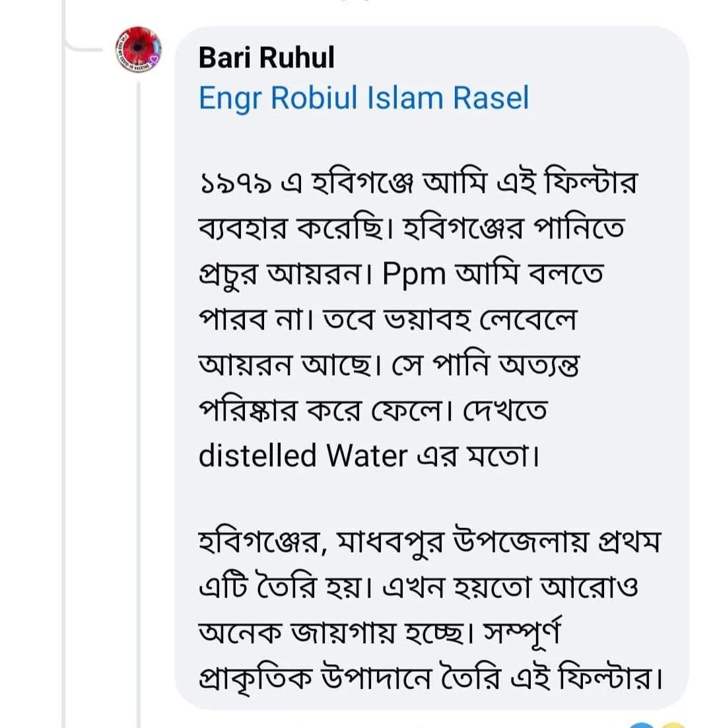
Task: Tap the blue Like reaction icon
Action: pos(643,725)
